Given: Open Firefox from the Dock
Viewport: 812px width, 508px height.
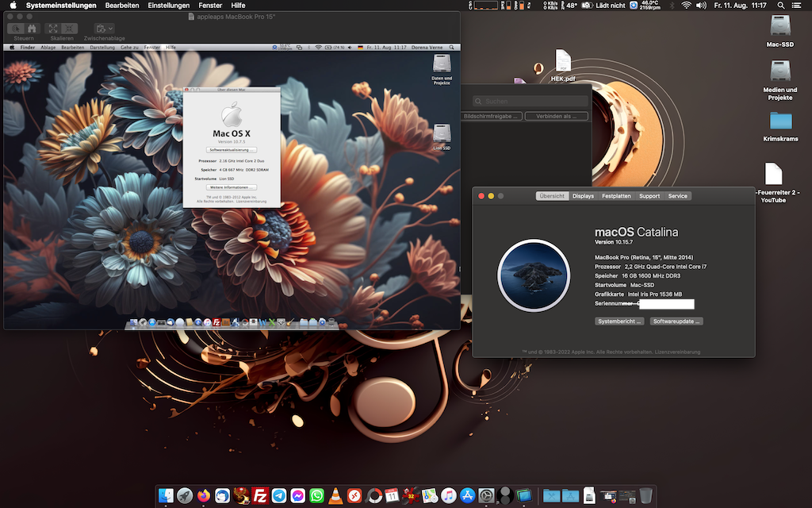Looking at the screenshot, I should click(203, 495).
